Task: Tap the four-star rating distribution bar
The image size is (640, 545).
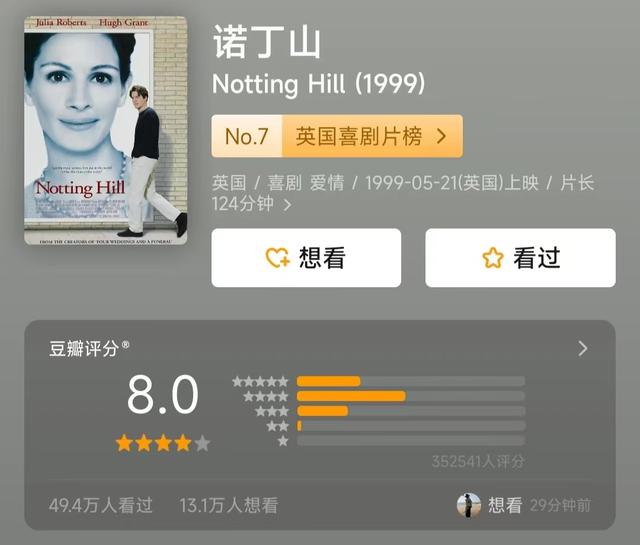Action: click(x=411, y=396)
